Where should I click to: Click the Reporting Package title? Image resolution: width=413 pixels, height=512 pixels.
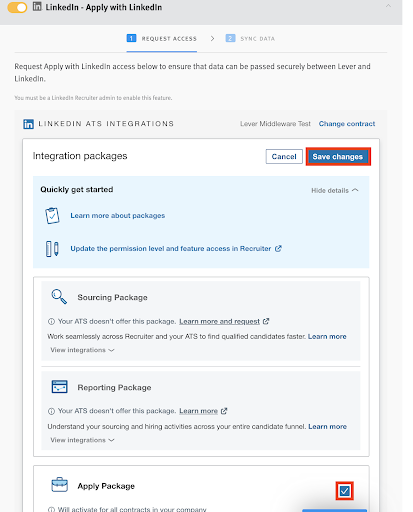coord(114,387)
